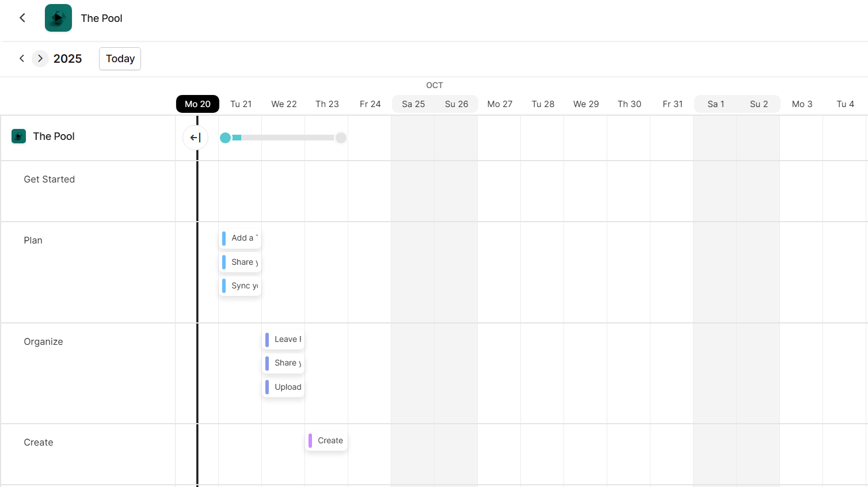Screen dimensions: 868x487
Task: Click the gray timeline end handle
Action: point(341,138)
